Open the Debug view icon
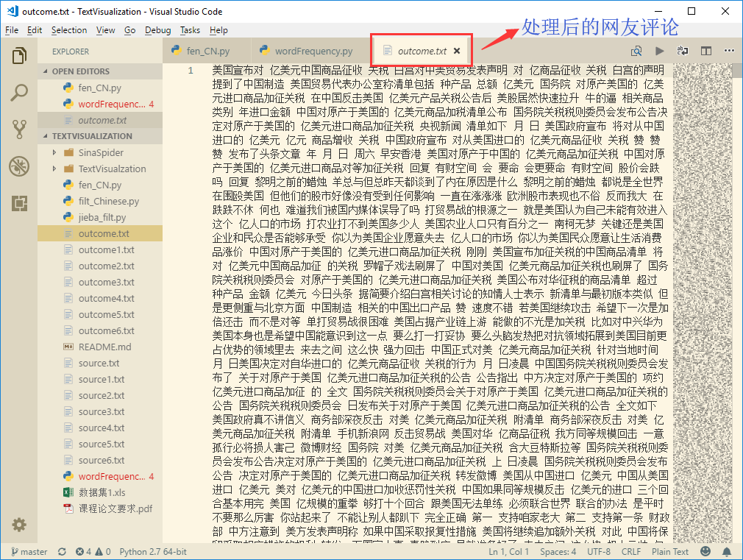743x560 pixels. (19, 166)
